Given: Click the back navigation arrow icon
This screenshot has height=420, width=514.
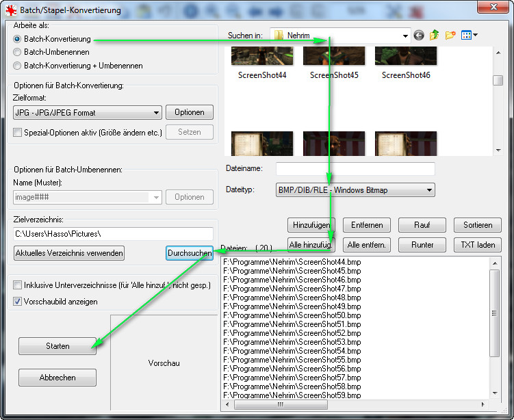Looking at the screenshot, I should pyautogui.click(x=419, y=36).
